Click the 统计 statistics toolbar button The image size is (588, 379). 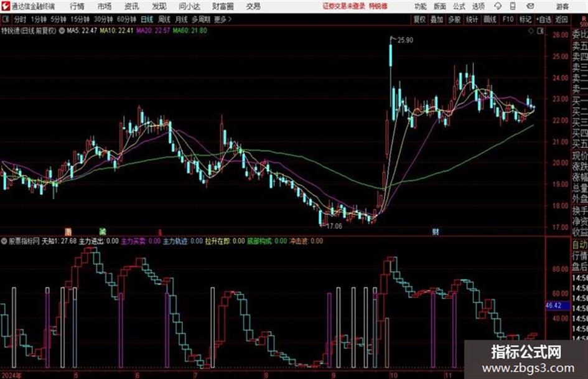(472, 19)
